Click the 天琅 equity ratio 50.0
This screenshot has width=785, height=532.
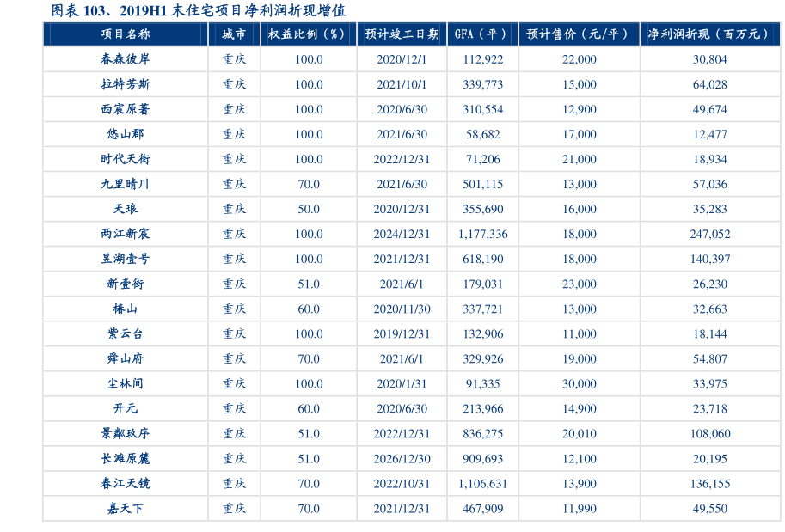click(308, 209)
